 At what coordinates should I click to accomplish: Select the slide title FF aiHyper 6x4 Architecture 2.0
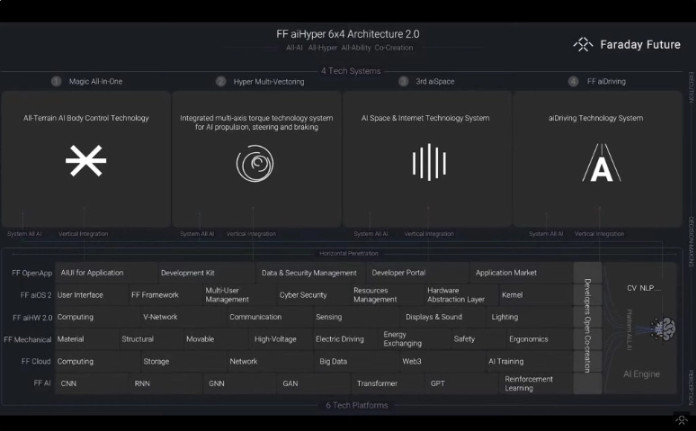(x=348, y=34)
